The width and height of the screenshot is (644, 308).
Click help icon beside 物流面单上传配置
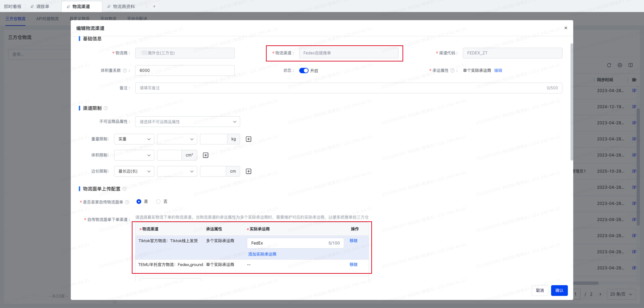(x=124, y=189)
